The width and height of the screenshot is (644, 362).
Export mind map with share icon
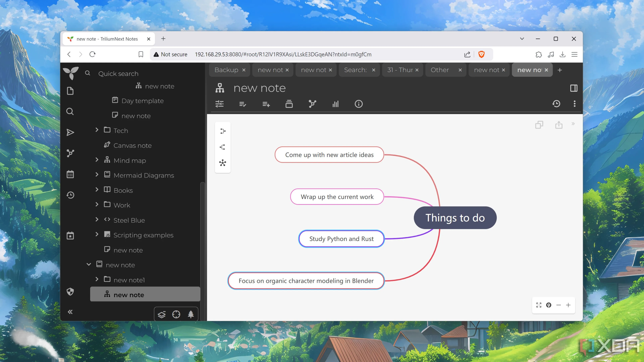tap(559, 125)
